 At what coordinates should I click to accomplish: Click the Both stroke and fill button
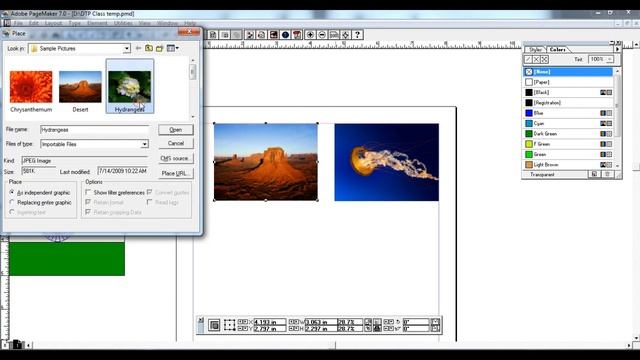544,60
